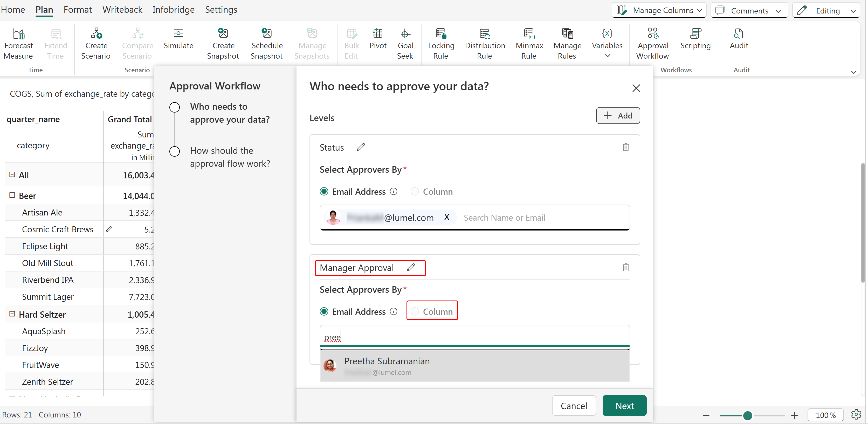Open the Infobridge tab
868x426 pixels.
coord(173,9)
